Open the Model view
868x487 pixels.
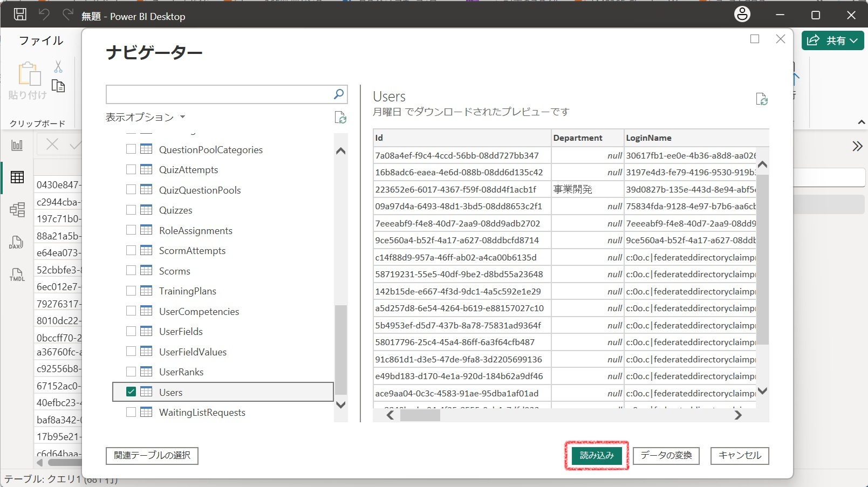pyautogui.click(x=17, y=209)
